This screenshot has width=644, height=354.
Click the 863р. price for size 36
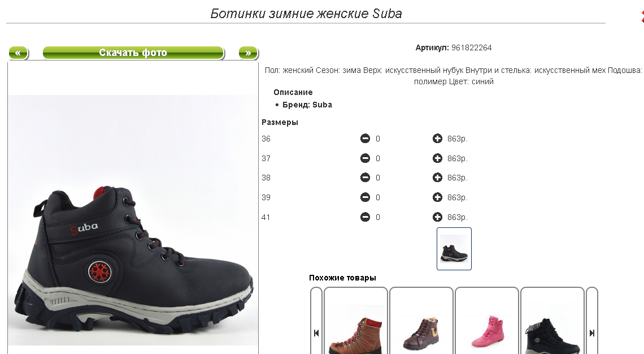tap(458, 139)
